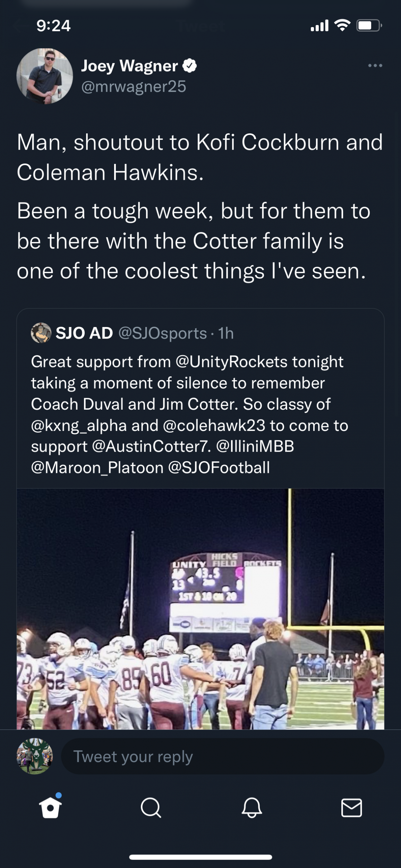The height and width of the screenshot is (868, 401).
Task: Open the @Maroon_Platoon mention
Action: tap(97, 468)
